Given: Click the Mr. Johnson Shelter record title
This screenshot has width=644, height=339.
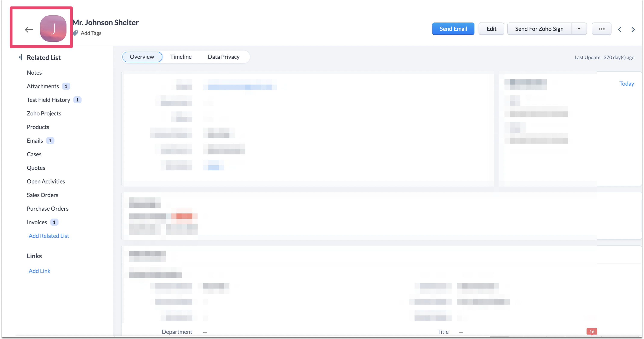Looking at the screenshot, I should coord(105,22).
